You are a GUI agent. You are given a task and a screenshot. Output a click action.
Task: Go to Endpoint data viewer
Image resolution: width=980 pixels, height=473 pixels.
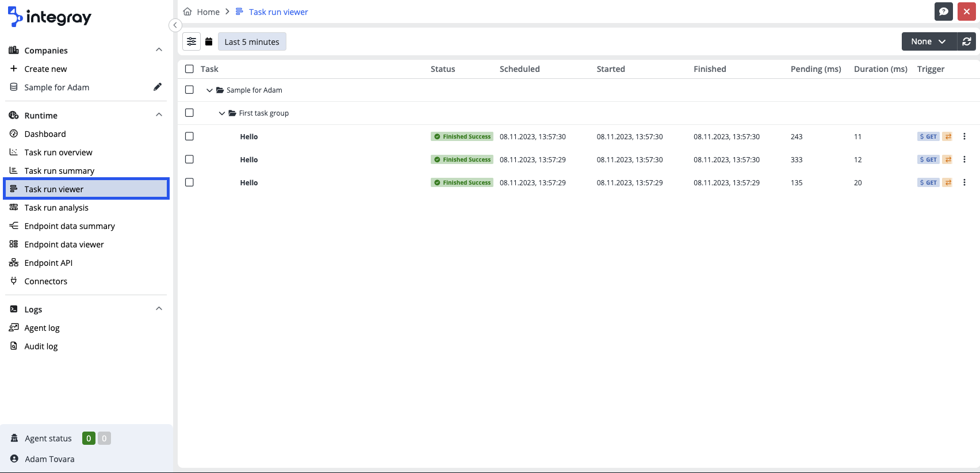64,245
